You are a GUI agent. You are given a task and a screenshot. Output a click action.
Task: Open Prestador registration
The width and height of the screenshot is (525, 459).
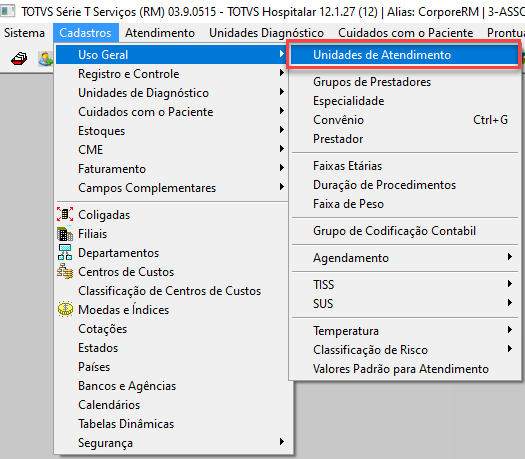pos(404,139)
